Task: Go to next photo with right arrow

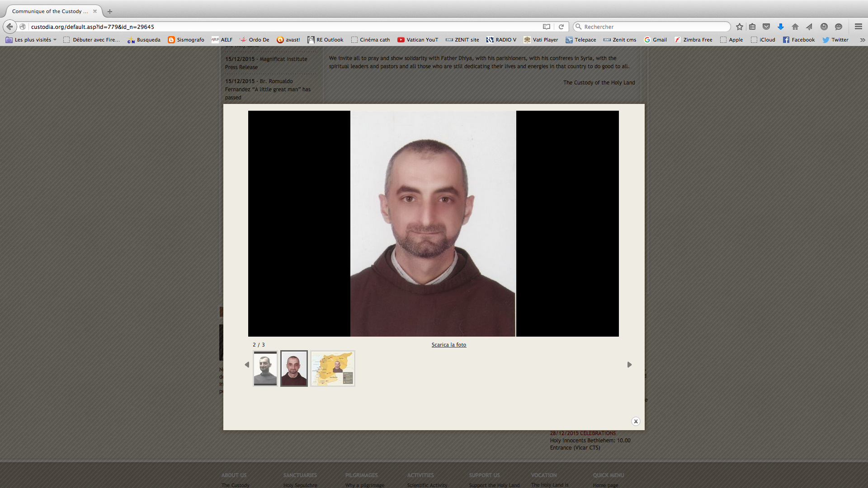Action: (x=629, y=365)
